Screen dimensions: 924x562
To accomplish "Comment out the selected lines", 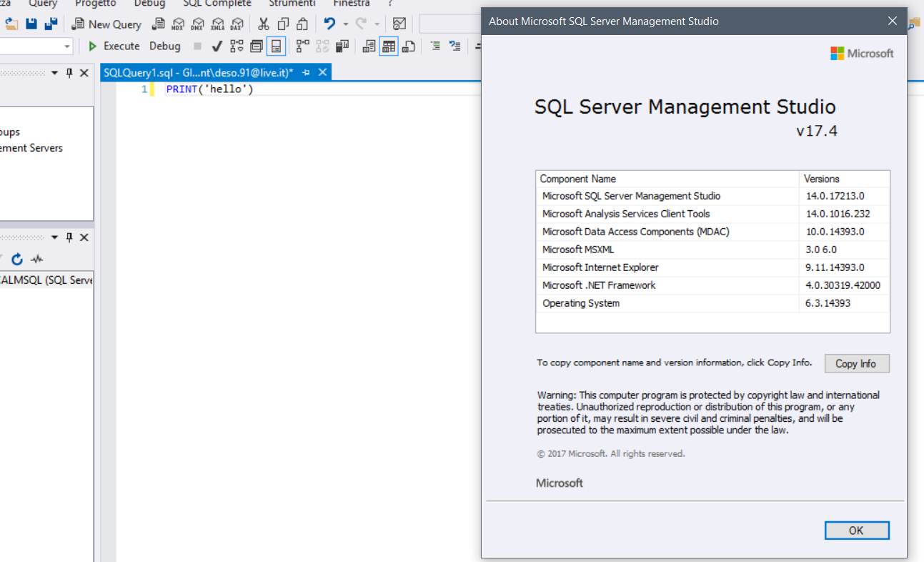I will pos(435,46).
